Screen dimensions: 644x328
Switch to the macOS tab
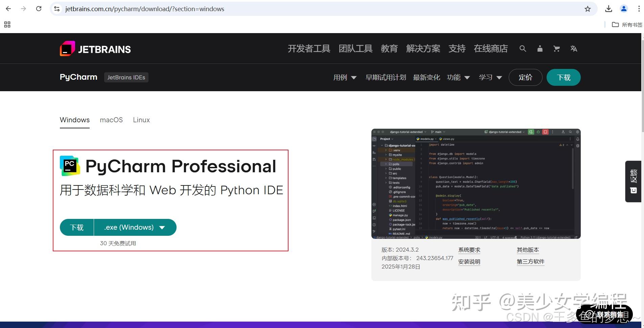click(111, 120)
